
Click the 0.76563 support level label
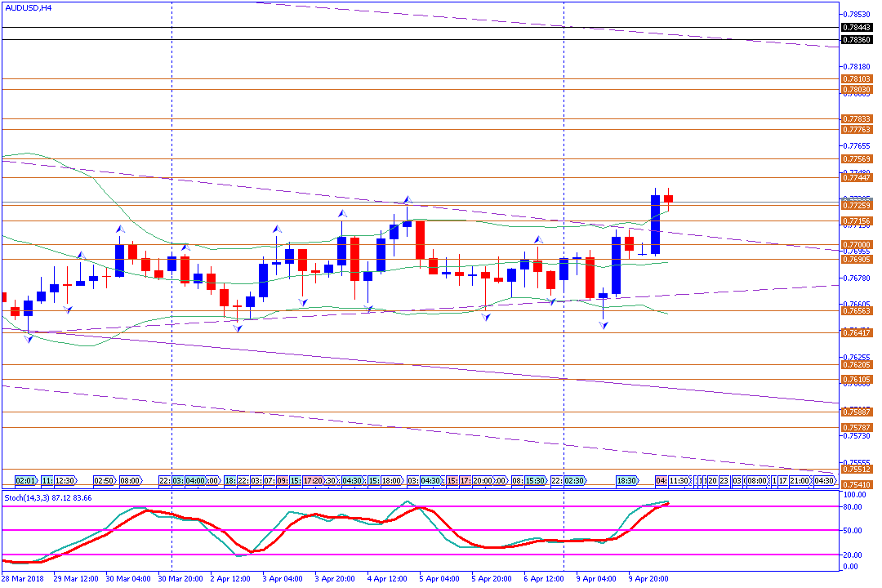point(856,310)
